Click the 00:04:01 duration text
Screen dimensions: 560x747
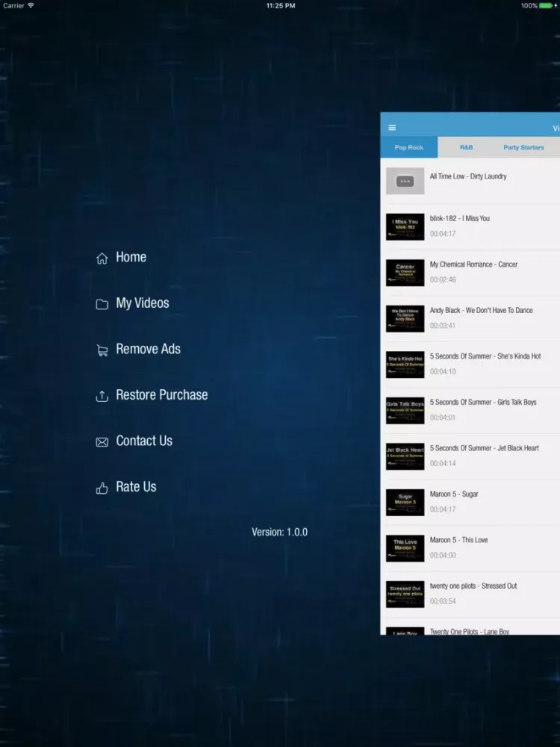pyautogui.click(x=442, y=418)
